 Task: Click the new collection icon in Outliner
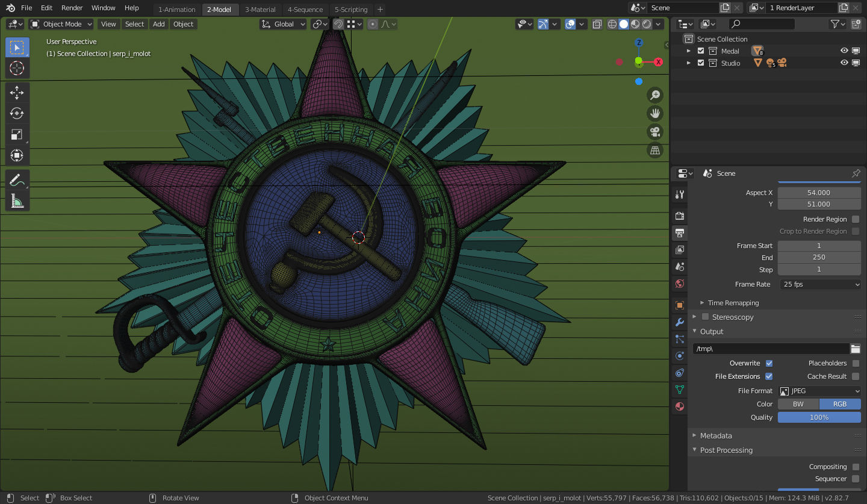pyautogui.click(x=856, y=24)
